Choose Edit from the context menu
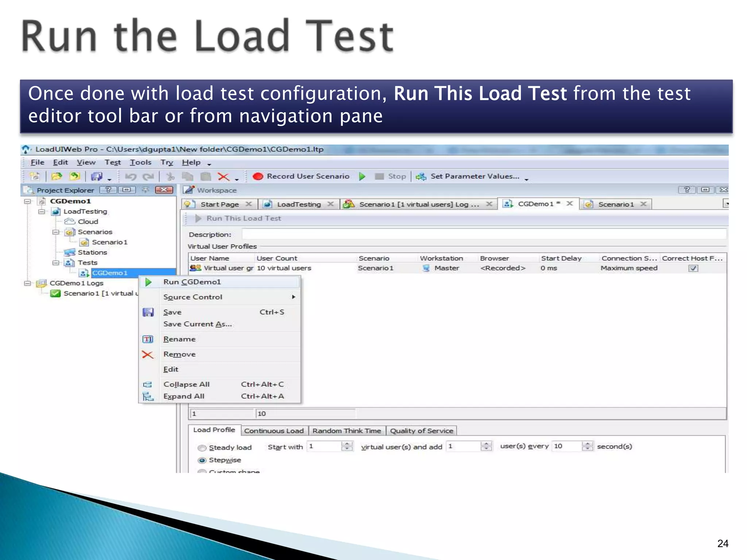 point(171,369)
